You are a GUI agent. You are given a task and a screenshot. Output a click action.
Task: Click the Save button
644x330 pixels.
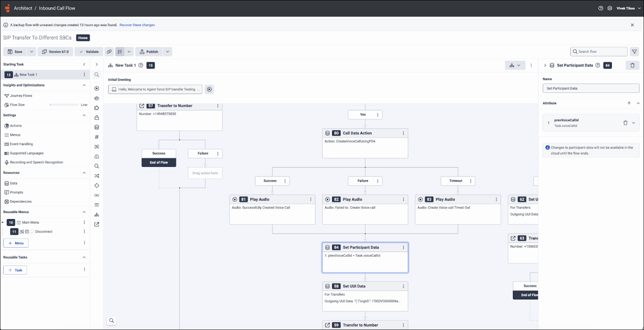coord(15,52)
